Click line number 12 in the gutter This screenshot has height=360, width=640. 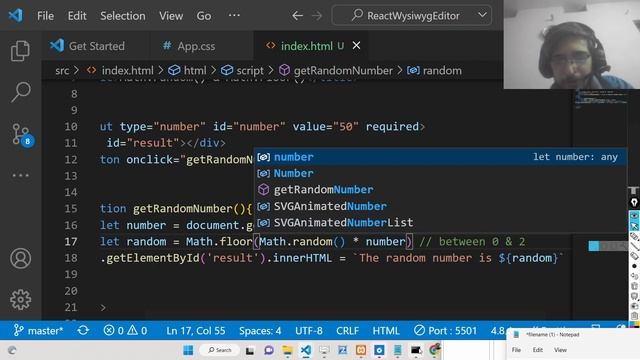click(71, 160)
